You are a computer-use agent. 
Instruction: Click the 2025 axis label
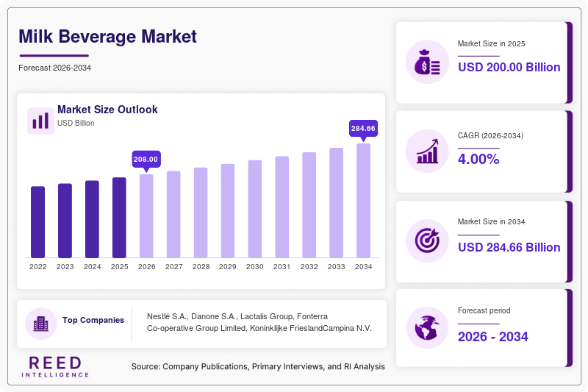click(x=119, y=267)
